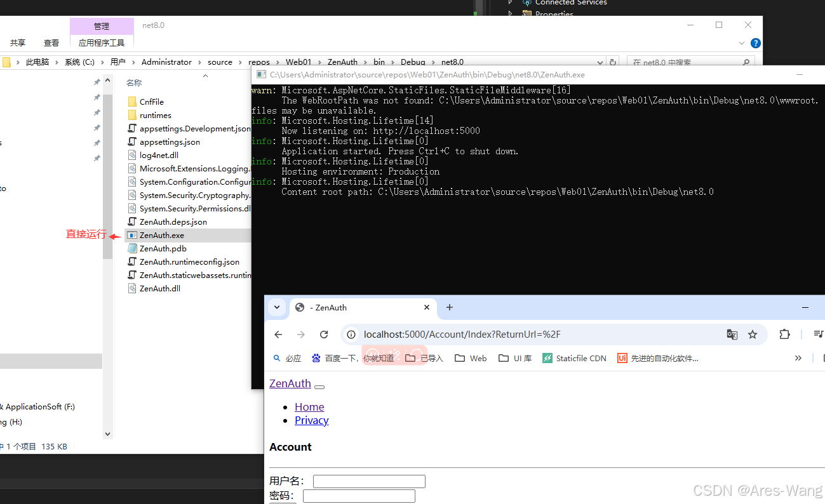Open the 百度一下 bookmark
The width and height of the screenshot is (825, 504).
[353, 358]
